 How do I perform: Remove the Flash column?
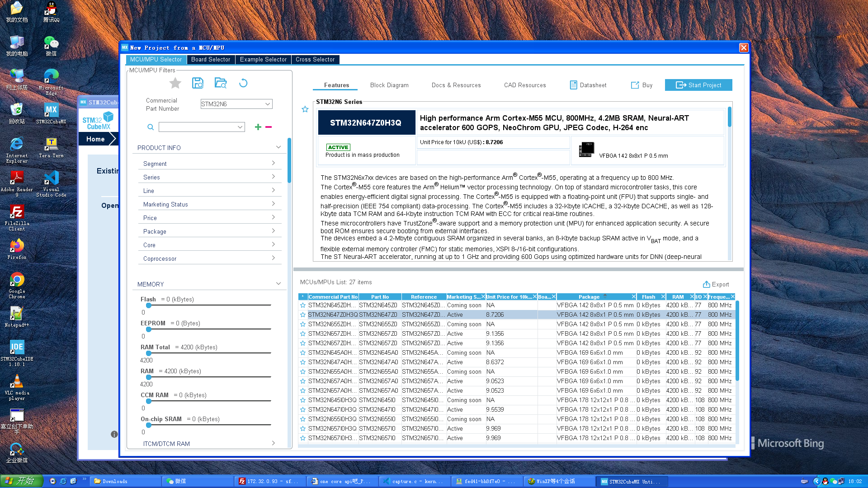pyautogui.click(x=663, y=296)
